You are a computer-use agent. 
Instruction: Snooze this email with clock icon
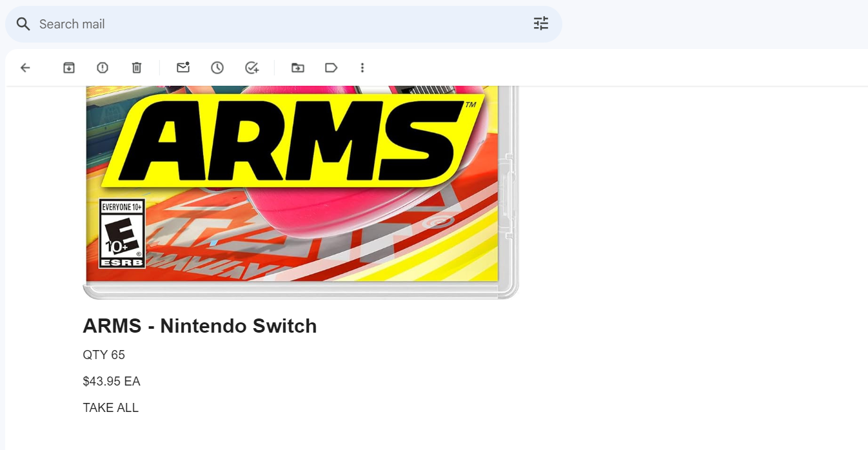(217, 68)
